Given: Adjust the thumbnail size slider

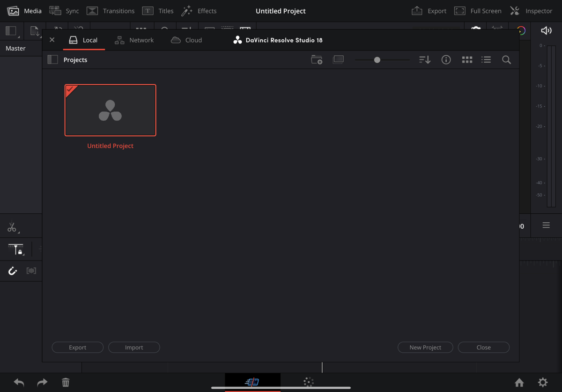Looking at the screenshot, I should click(377, 59).
